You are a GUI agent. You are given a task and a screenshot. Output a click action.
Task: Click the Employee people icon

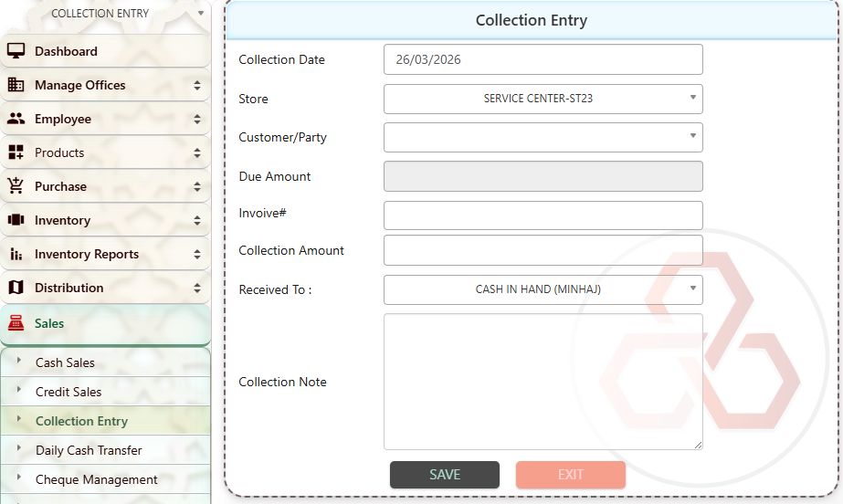[x=16, y=119]
